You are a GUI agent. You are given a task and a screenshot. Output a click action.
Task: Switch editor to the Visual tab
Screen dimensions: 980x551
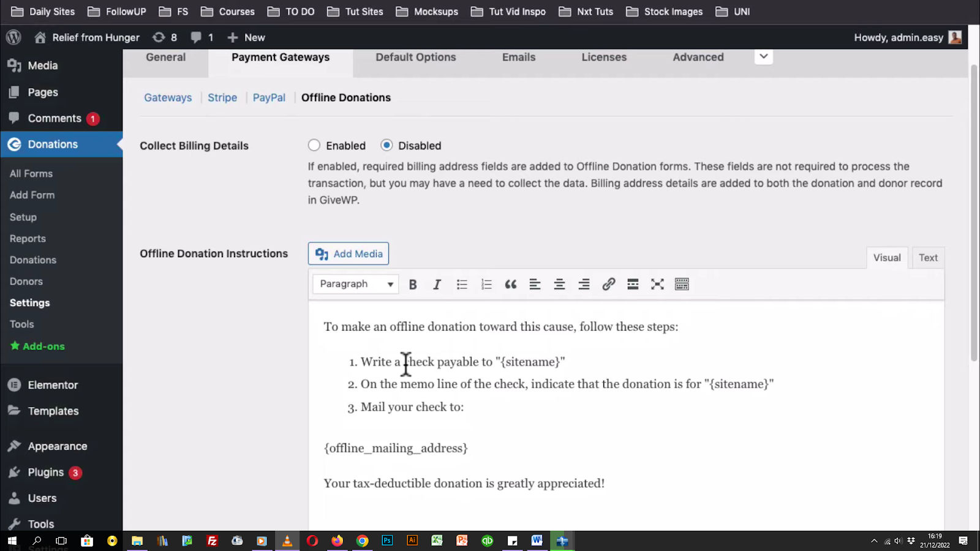[887, 258]
